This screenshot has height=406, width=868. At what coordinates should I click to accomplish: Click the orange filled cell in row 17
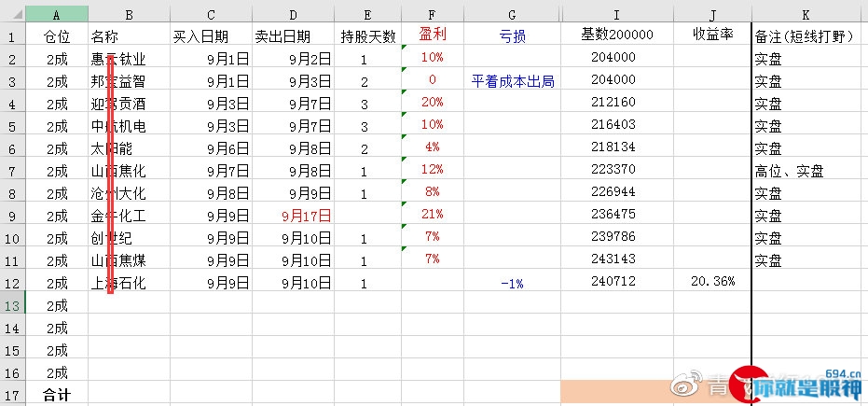pyautogui.click(x=616, y=392)
